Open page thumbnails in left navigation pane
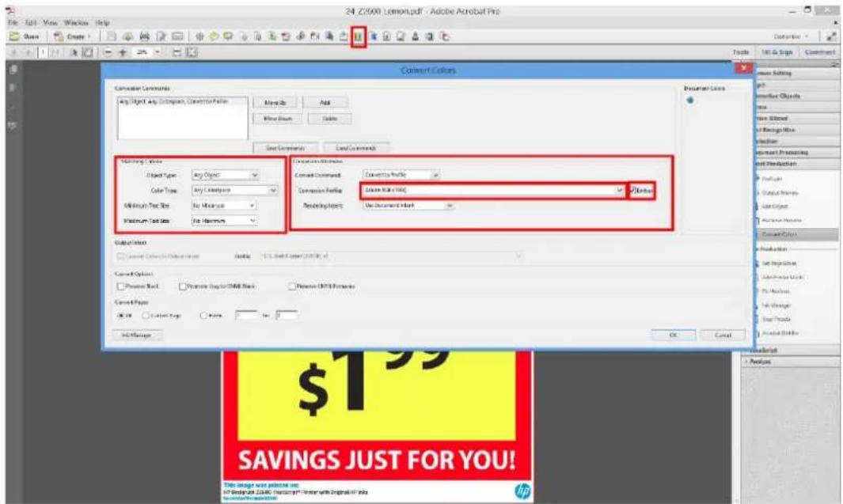 pos(13,70)
